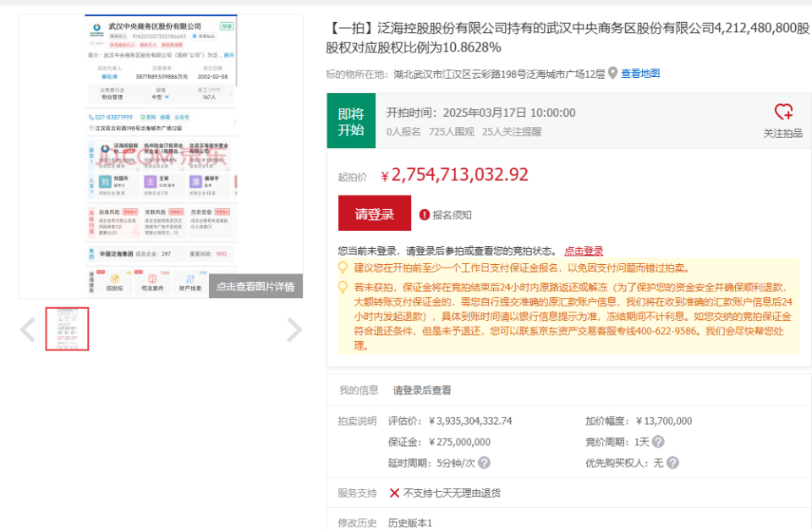Open the 报名须知 registration notice

tap(452, 215)
